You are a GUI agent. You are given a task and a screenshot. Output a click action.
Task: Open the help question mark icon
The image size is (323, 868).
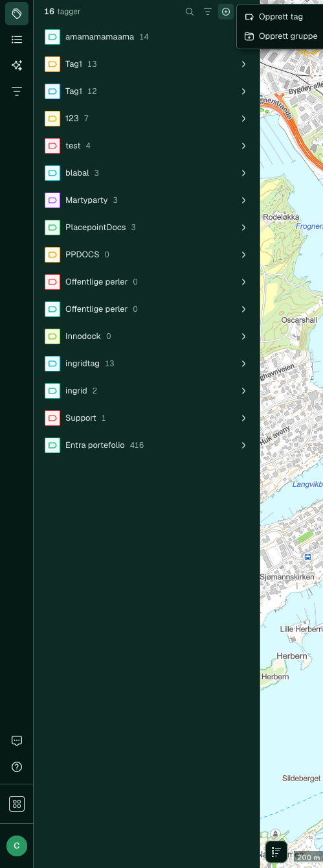pos(17,767)
